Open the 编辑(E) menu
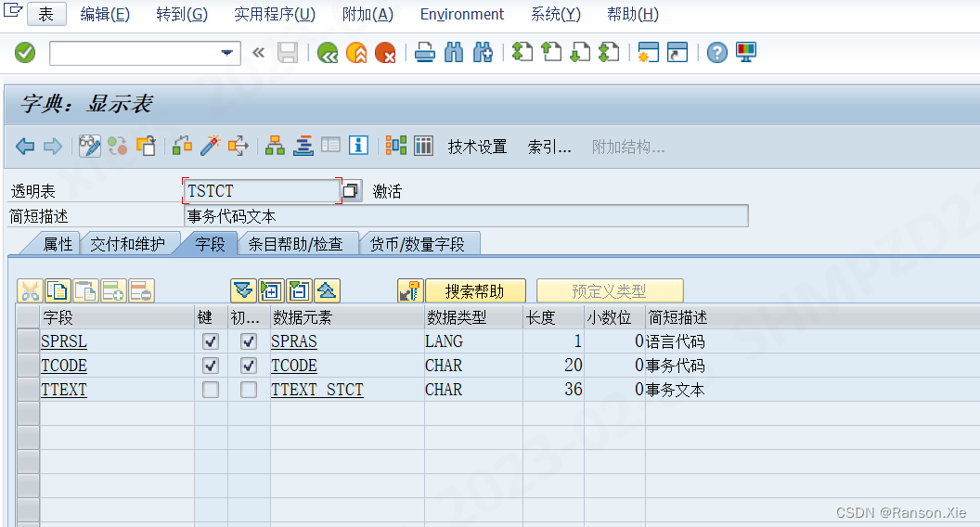 (x=105, y=14)
